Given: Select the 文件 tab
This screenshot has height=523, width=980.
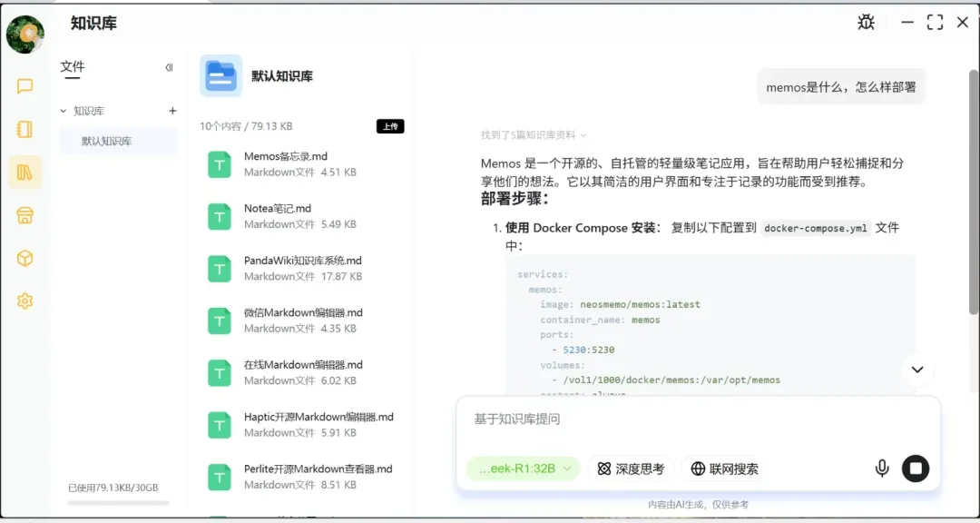Looking at the screenshot, I should [x=73, y=67].
